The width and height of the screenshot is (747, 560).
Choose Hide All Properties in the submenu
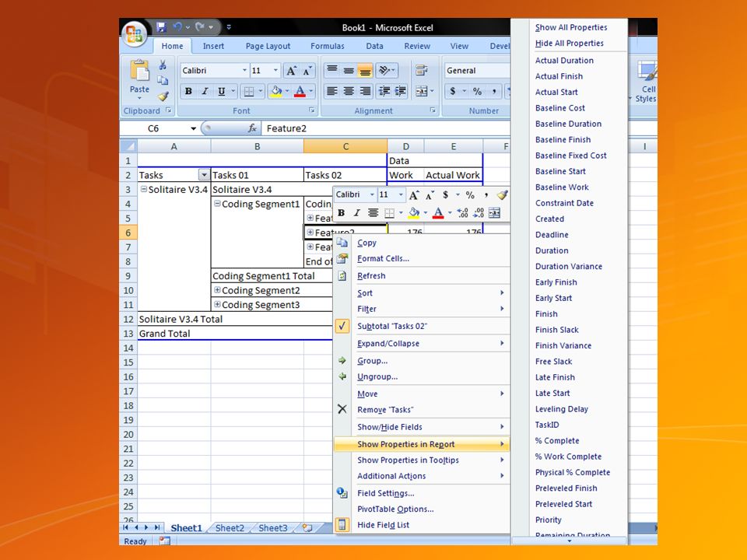point(570,44)
